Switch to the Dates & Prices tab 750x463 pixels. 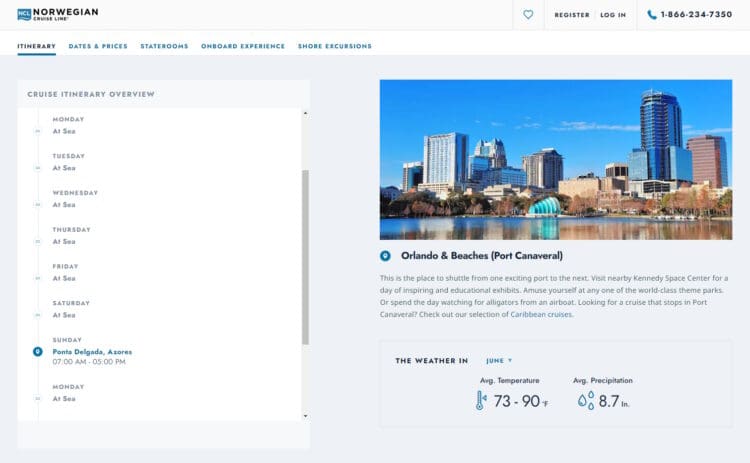tap(97, 46)
